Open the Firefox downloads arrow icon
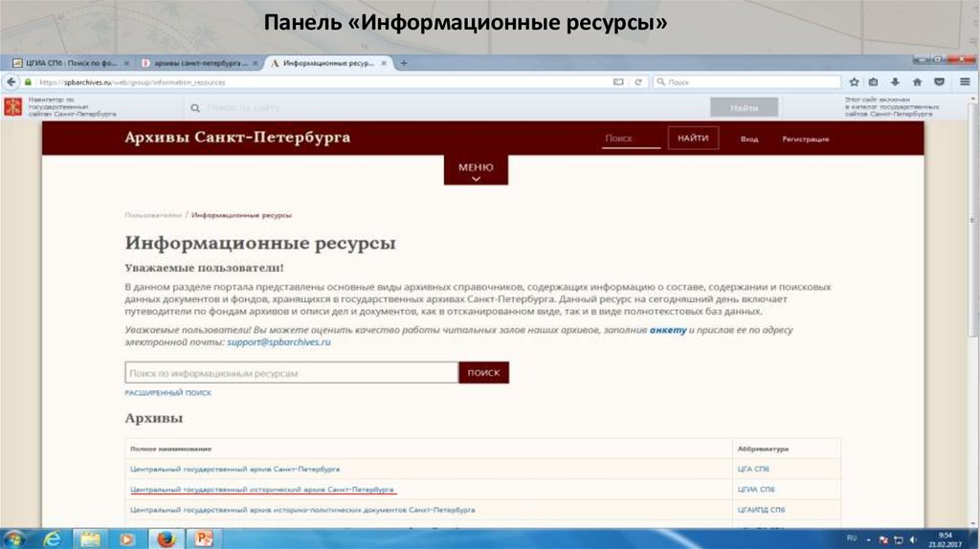Viewport: 980px width, 549px height. (x=895, y=82)
